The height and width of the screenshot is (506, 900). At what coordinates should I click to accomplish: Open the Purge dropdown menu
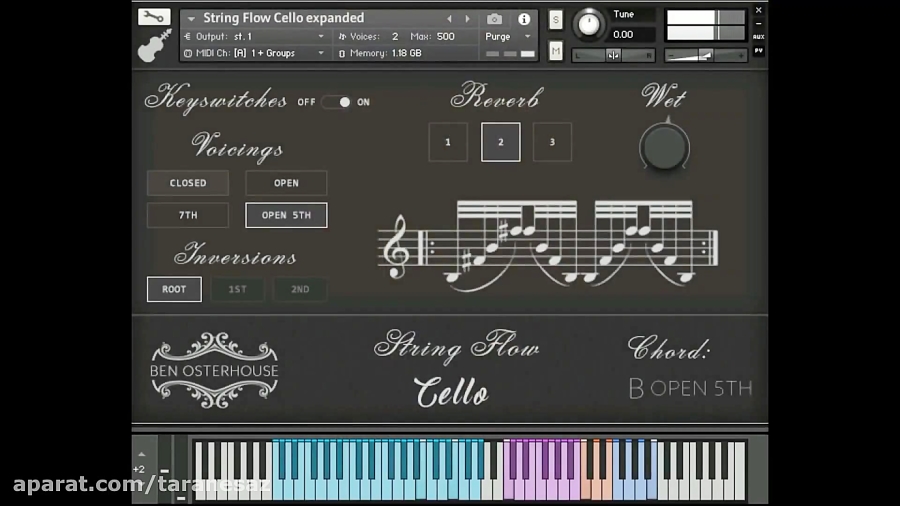(x=508, y=37)
